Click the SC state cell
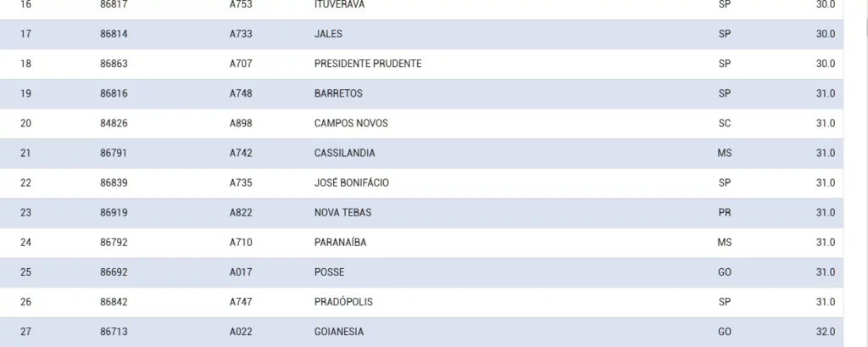 (724, 123)
